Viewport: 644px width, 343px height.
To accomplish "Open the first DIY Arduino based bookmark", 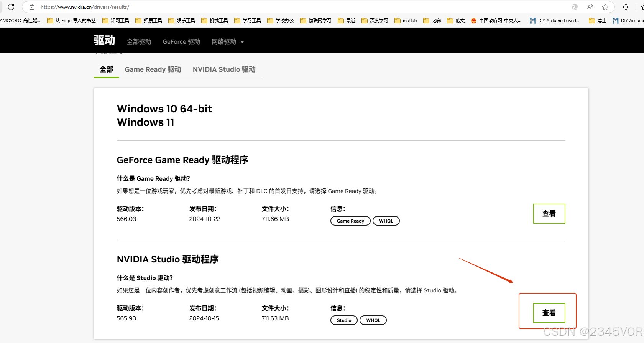I will (x=555, y=21).
